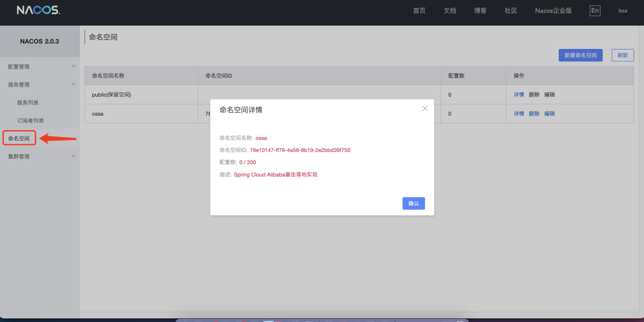Click the 命名空间详情 dialog title
The height and width of the screenshot is (322, 644).
pos(241,110)
